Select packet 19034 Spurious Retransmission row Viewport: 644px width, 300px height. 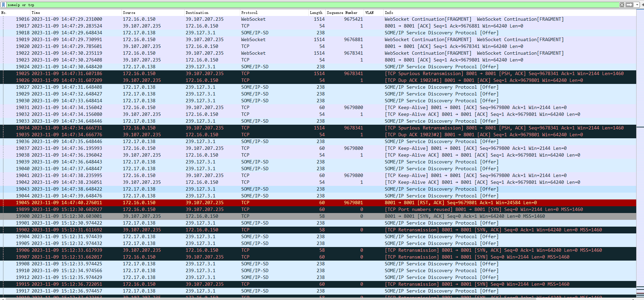[318, 128]
